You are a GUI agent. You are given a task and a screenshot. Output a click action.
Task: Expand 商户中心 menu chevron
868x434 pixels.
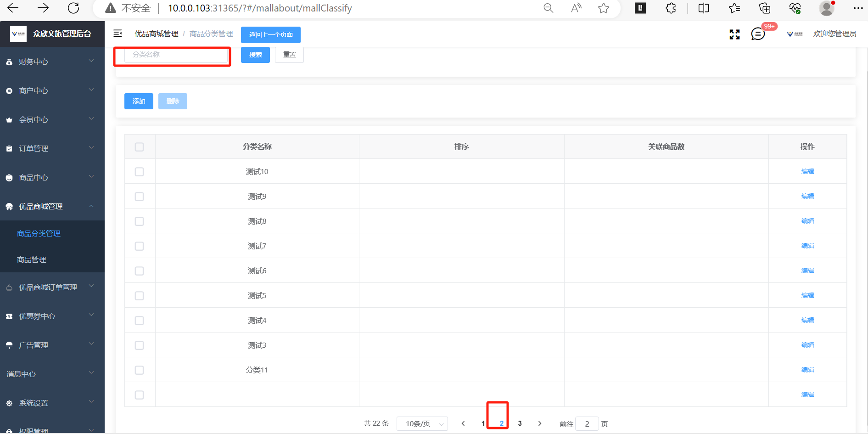[x=91, y=90]
